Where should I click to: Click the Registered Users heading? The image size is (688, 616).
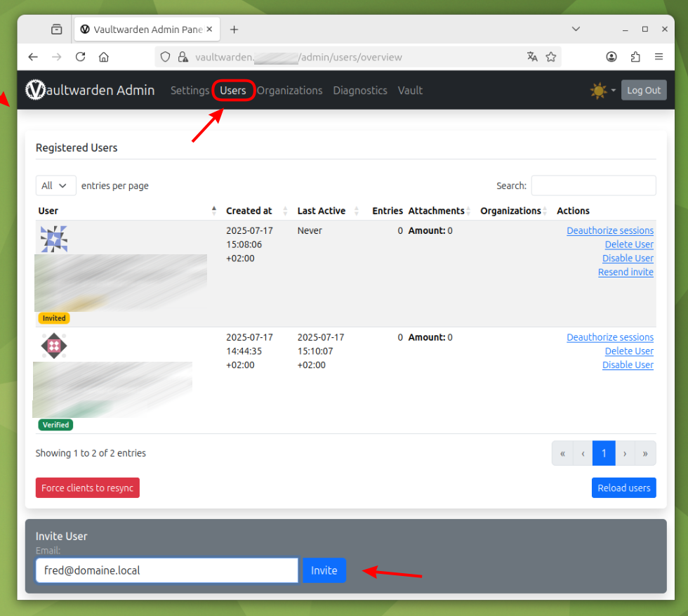(x=77, y=148)
